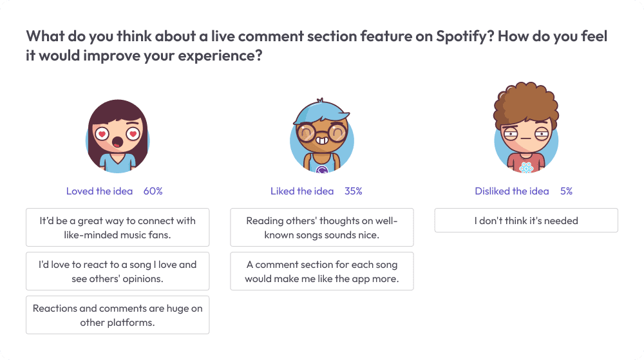This screenshot has width=644, height=360.
Task: Click the 5% percentage value
Action: coord(566,191)
